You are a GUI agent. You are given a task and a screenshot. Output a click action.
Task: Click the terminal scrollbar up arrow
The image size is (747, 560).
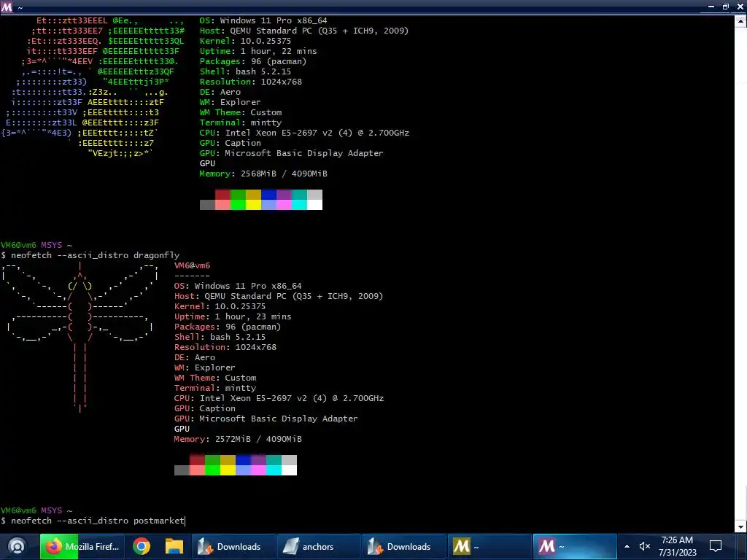click(x=741, y=20)
